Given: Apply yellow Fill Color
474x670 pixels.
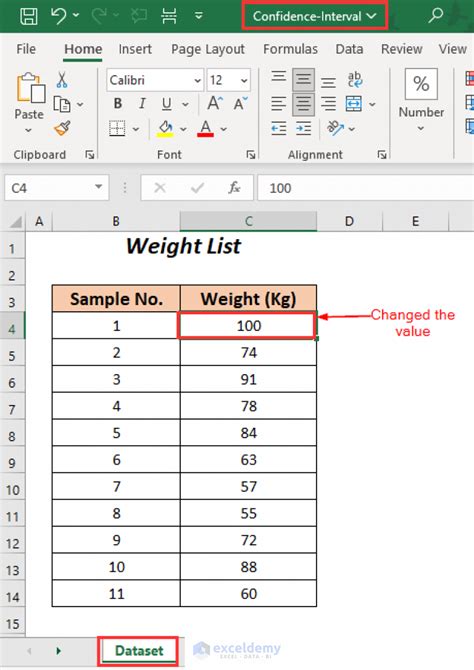Looking at the screenshot, I should [x=165, y=128].
